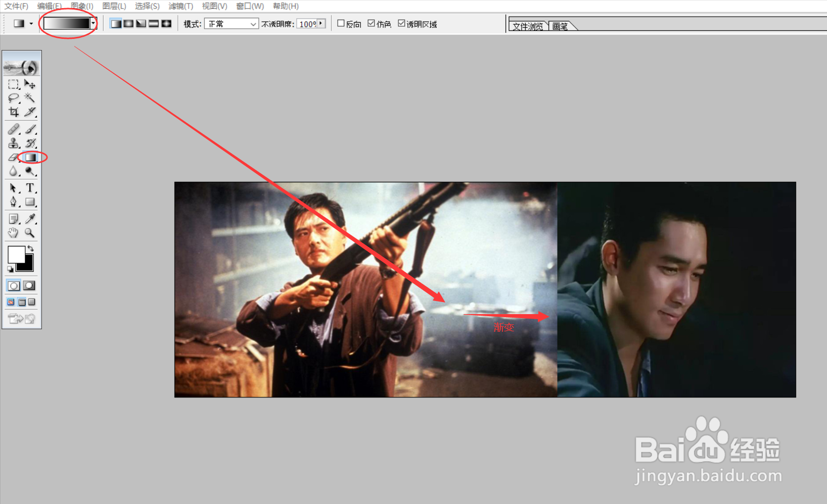Select the Dodge tool
Screen dimensions: 827x504
coord(30,172)
